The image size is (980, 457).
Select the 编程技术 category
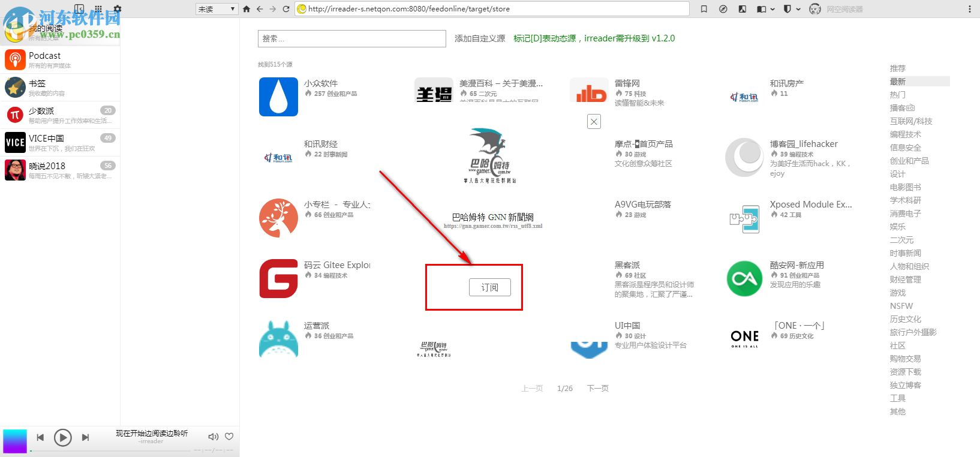pos(906,134)
